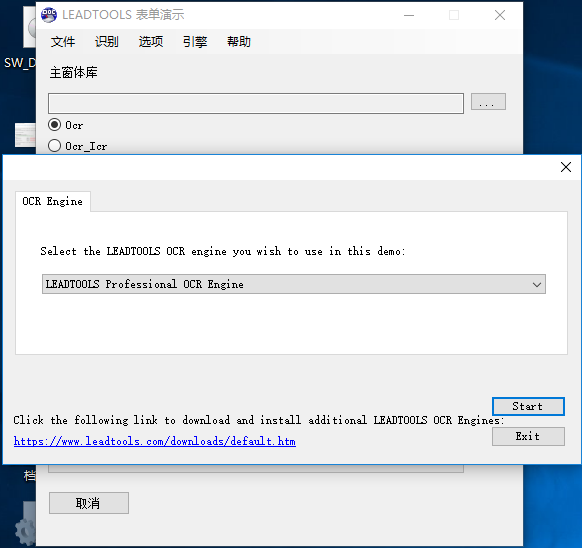This screenshot has height=548, width=582.
Task: Open the 选项 menu
Action: [151, 42]
